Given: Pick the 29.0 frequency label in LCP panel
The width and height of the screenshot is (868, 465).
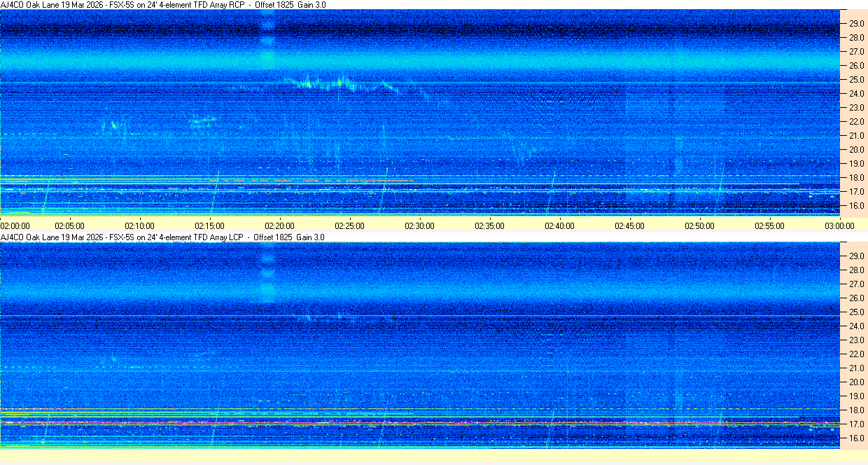Looking at the screenshot, I should pos(856,256).
